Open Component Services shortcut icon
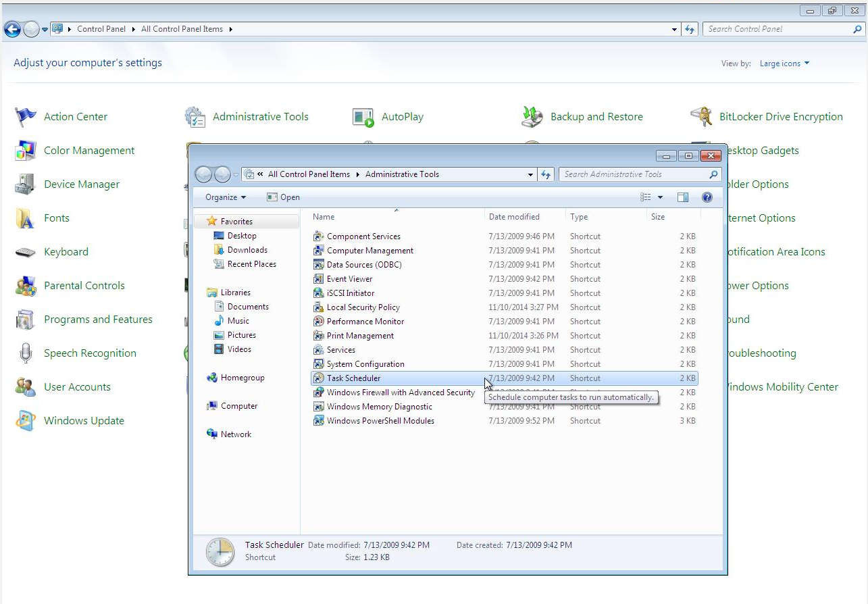 click(319, 236)
